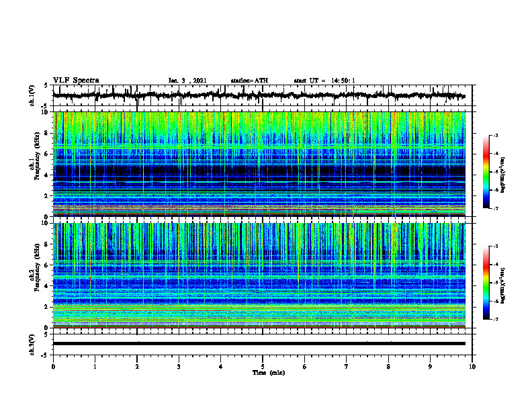This screenshot has height=411, width=532.
Task: Click the ch.1(V) waveform panel
Action: [x=263, y=95]
